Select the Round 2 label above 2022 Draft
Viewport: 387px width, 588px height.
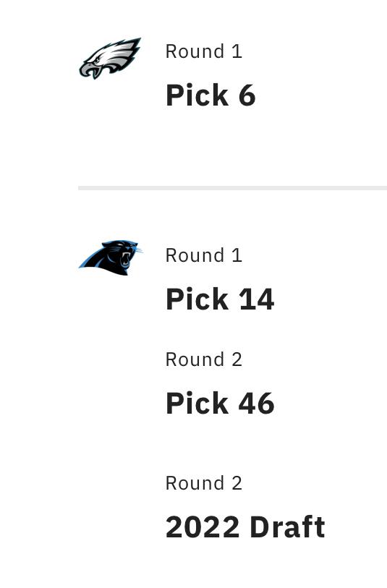pyautogui.click(x=203, y=483)
